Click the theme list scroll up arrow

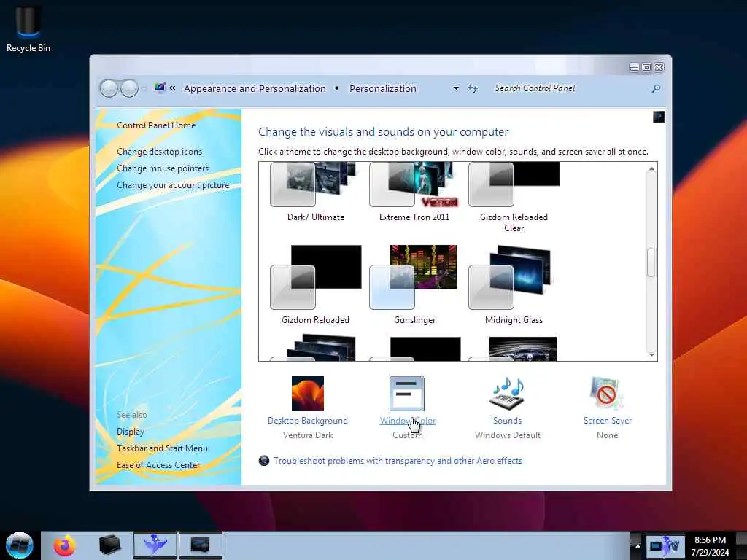pos(651,169)
